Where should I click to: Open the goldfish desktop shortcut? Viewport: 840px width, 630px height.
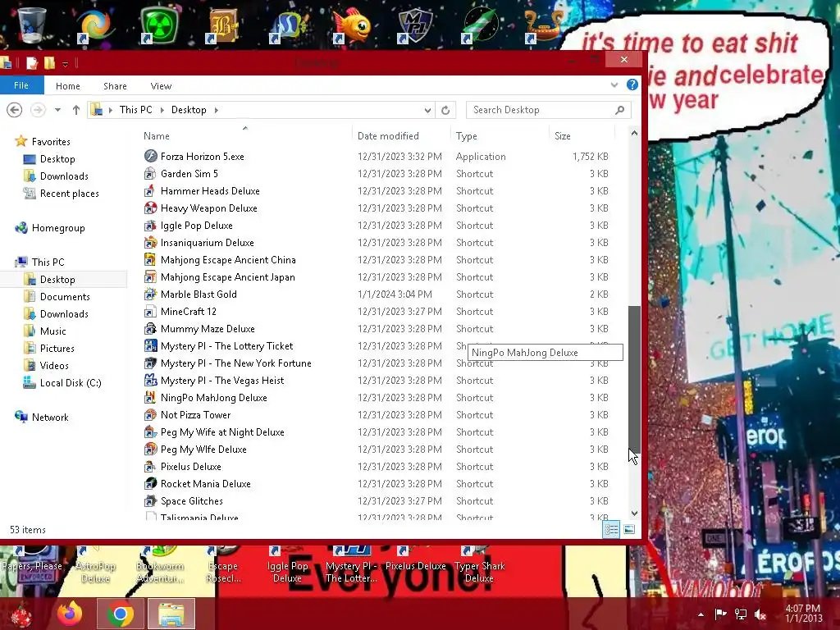(351, 25)
